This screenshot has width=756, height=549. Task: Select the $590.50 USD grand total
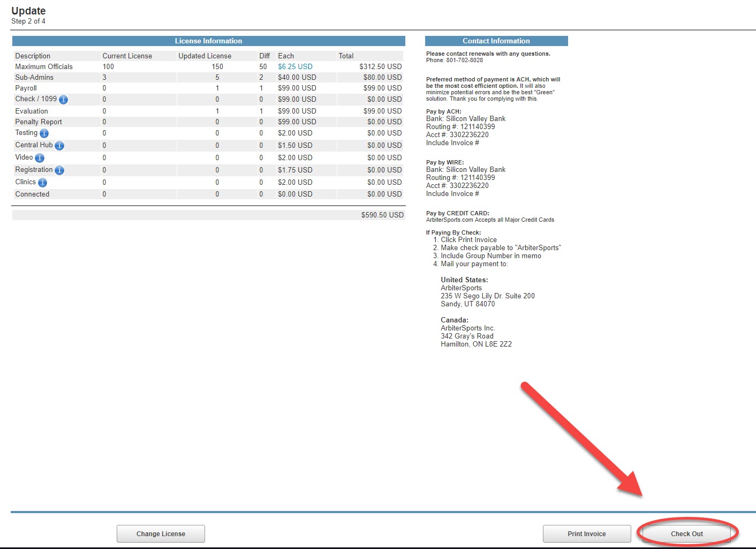[x=382, y=215]
